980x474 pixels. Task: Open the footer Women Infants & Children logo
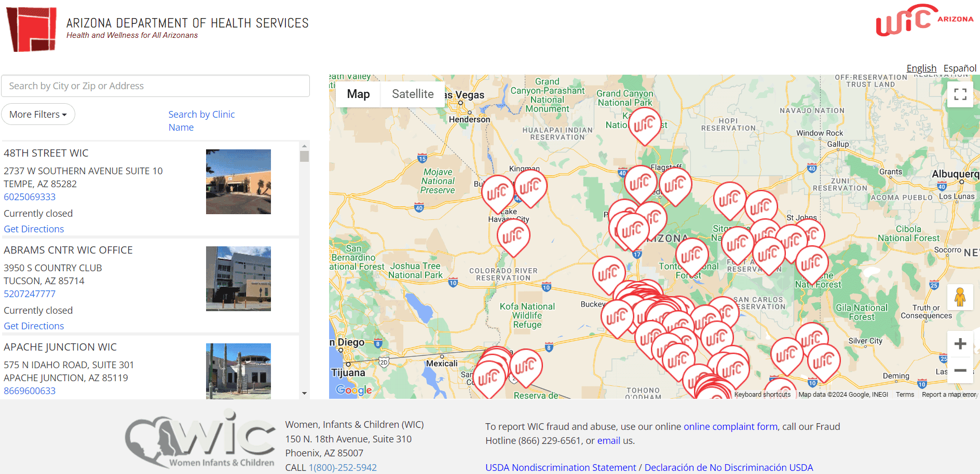[x=200, y=439]
